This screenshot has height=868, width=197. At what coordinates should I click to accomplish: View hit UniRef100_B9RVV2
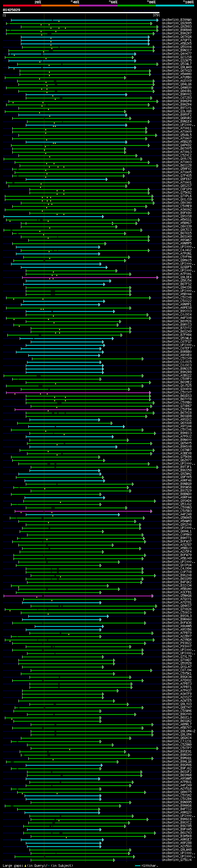(x=177, y=94)
